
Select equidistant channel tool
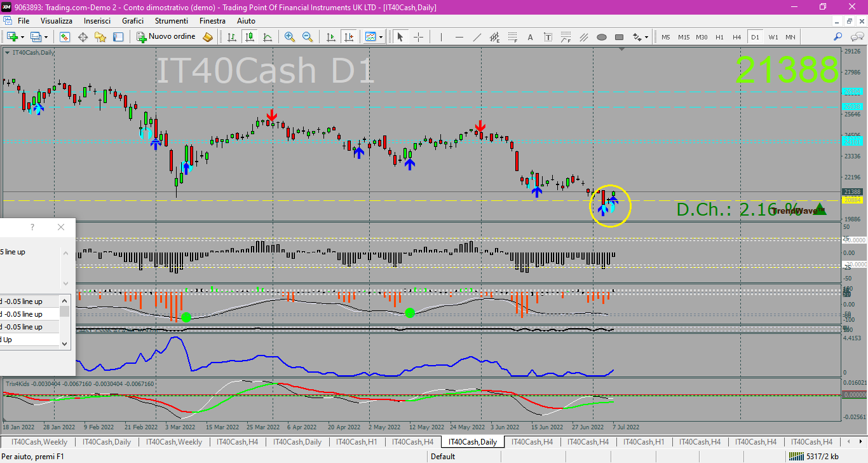(x=494, y=37)
